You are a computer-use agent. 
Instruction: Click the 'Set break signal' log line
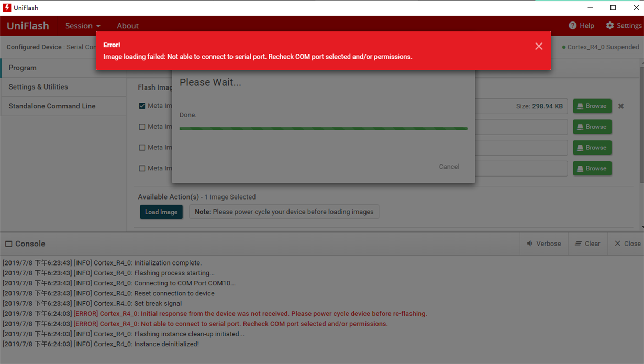pyautogui.click(x=92, y=304)
